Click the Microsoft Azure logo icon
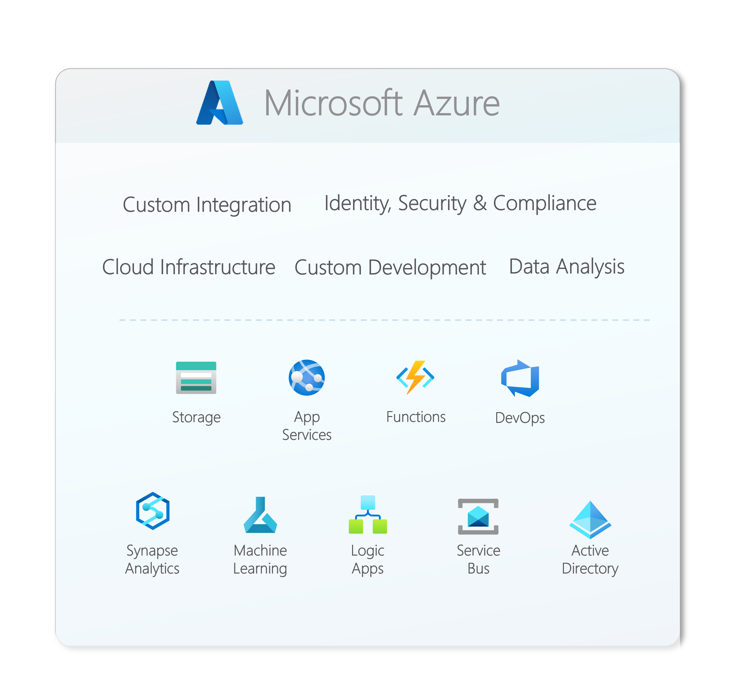 (x=220, y=102)
